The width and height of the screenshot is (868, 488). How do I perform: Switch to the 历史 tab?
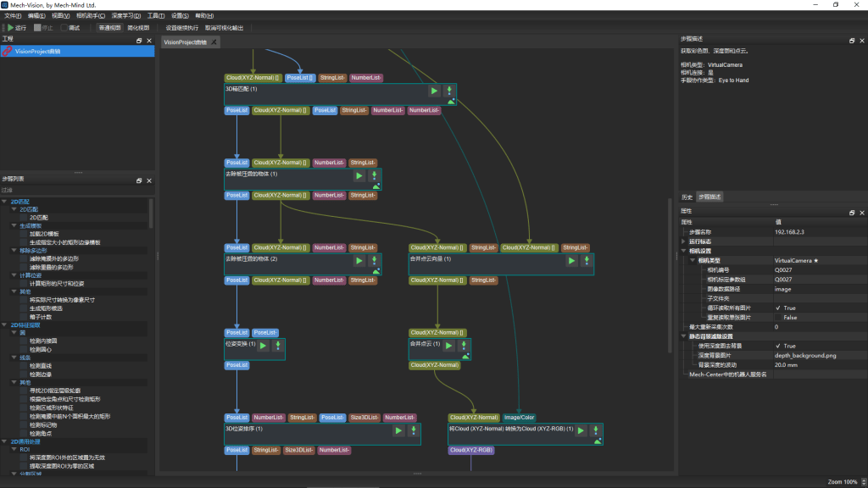pos(687,197)
